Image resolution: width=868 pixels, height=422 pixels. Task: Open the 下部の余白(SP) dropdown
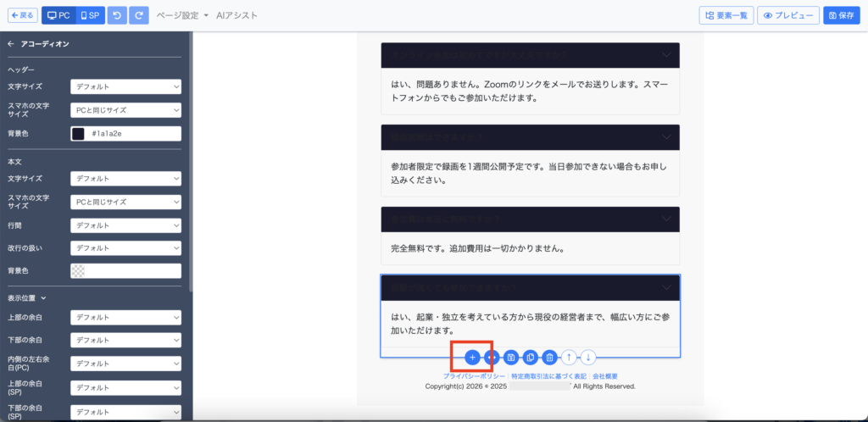click(125, 412)
